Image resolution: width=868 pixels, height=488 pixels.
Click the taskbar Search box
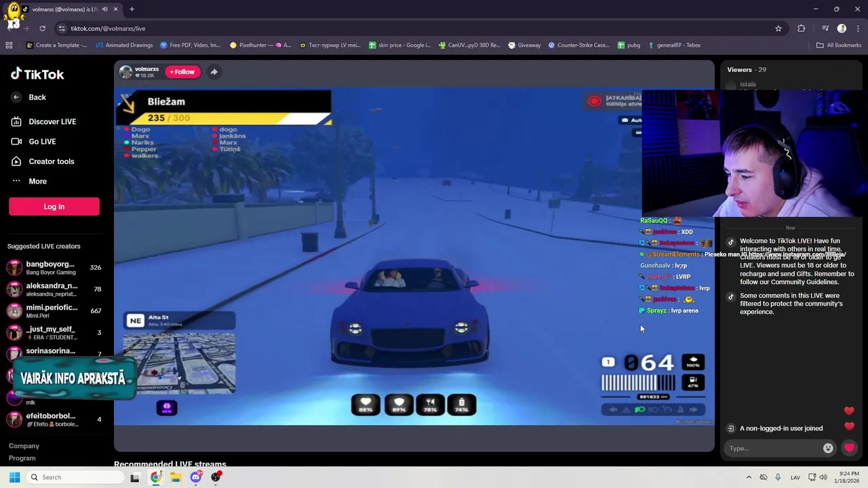tap(76, 477)
